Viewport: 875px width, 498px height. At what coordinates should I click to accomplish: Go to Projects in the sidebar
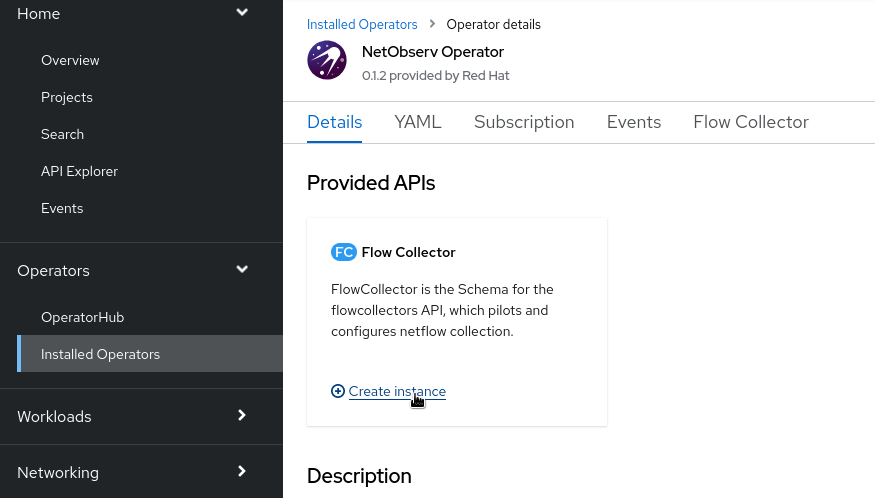[x=67, y=97]
